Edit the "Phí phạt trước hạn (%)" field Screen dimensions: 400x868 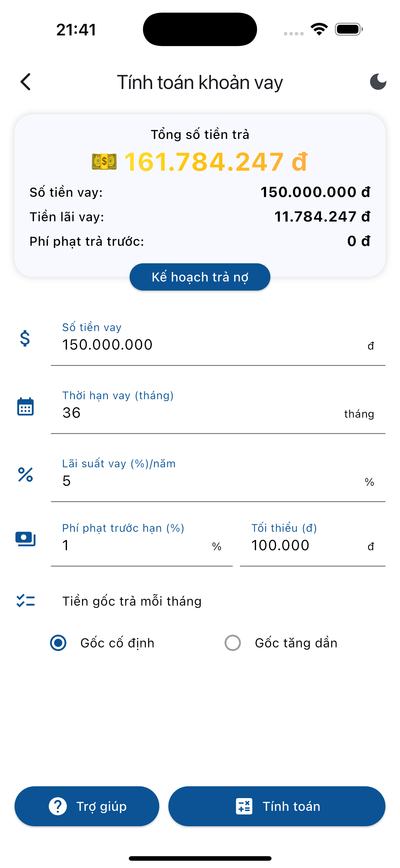pyautogui.click(x=135, y=546)
